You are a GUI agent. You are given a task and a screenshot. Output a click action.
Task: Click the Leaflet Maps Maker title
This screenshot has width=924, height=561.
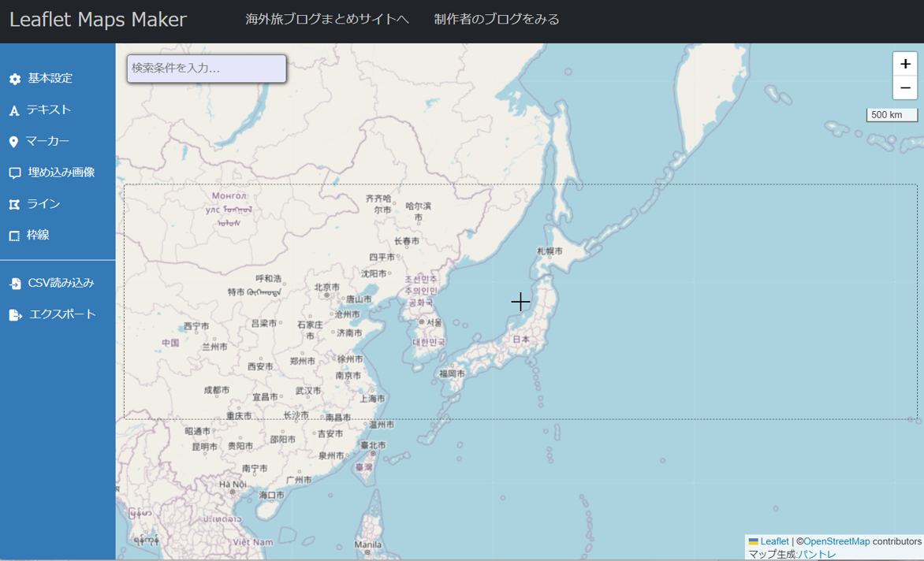point(98,20)
